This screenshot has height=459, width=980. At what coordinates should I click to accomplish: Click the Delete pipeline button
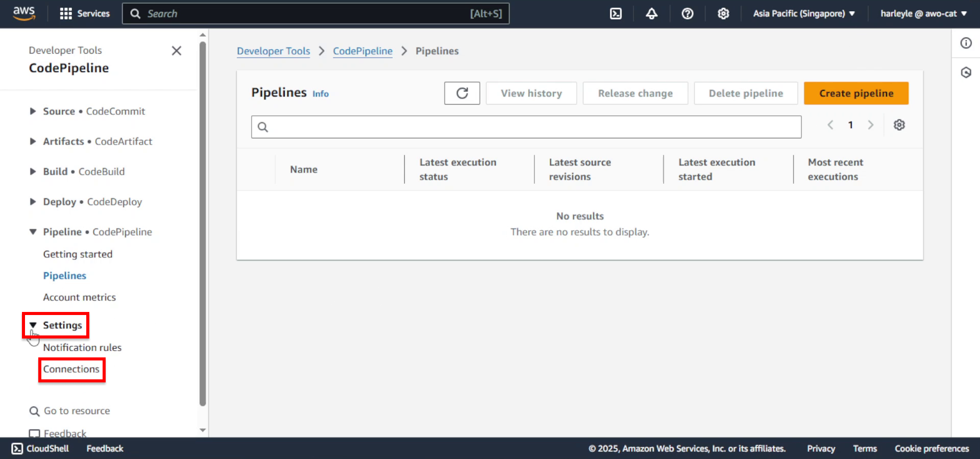746,93
